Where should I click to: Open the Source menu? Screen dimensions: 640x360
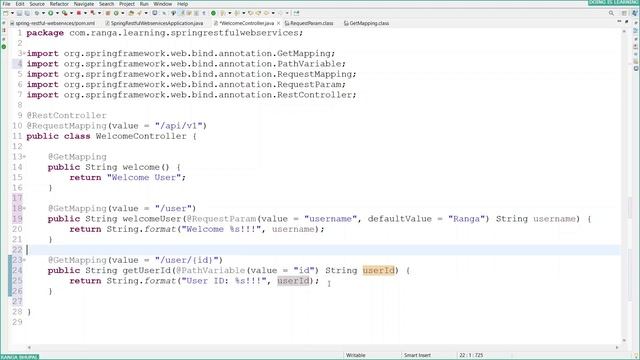click(x=37, y=4)
